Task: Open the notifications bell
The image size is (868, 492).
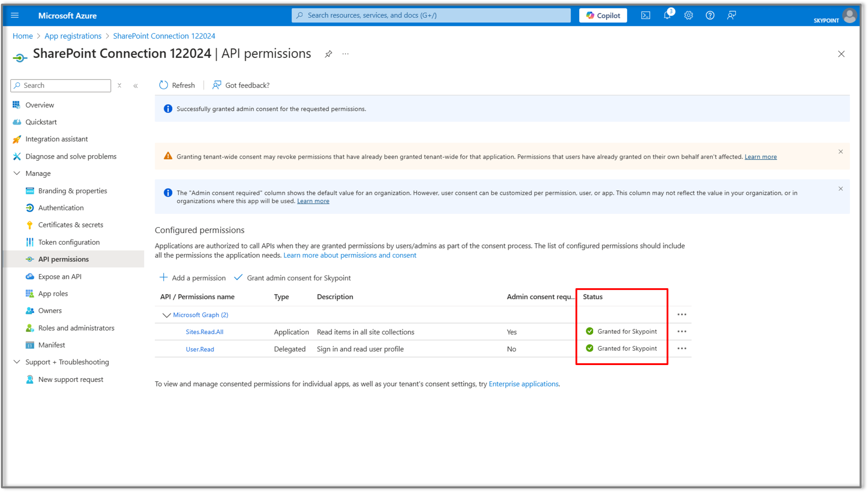Action: [x=667, y=15]
